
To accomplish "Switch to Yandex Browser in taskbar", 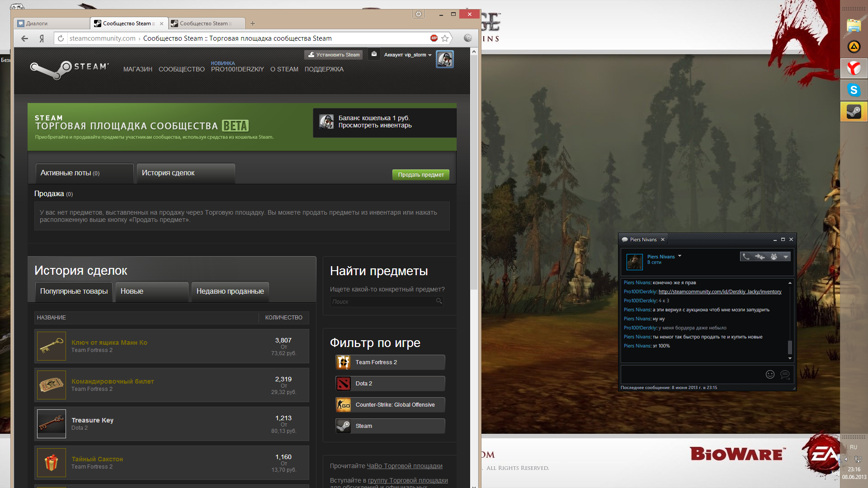I will [x=854, y=68].
